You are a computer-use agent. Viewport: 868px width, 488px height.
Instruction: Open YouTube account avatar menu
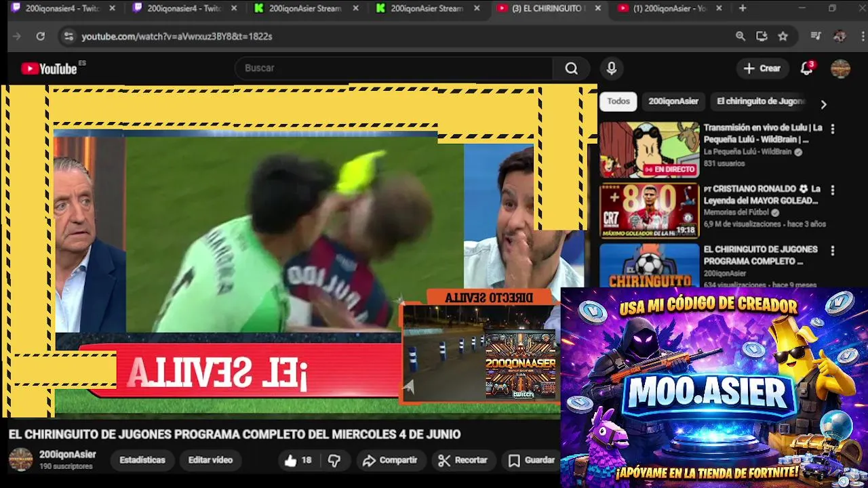coord(840,68)
